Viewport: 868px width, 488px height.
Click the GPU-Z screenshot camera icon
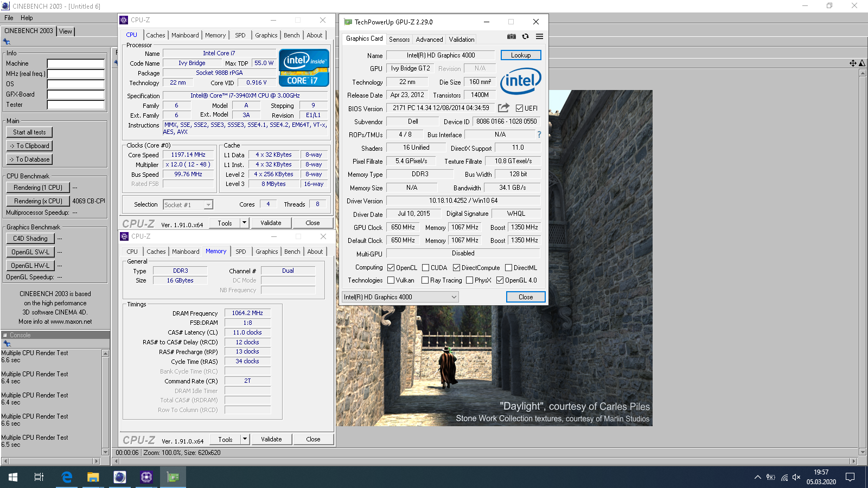[x=511, y=36]
